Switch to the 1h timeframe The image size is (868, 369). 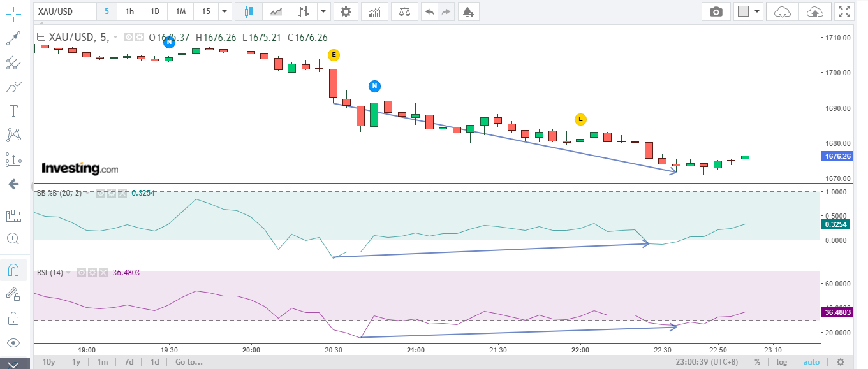click(x=129, y=11)
